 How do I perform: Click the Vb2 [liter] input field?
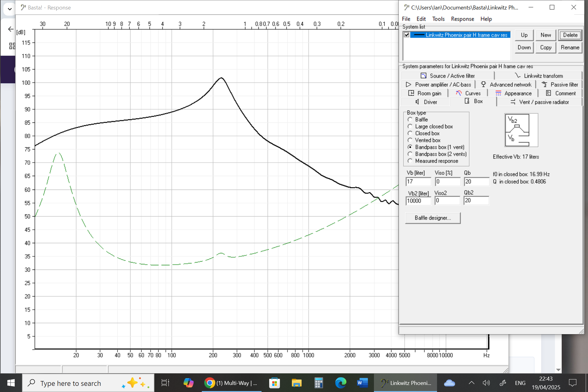pyautogui.click(x=418, y=201)
